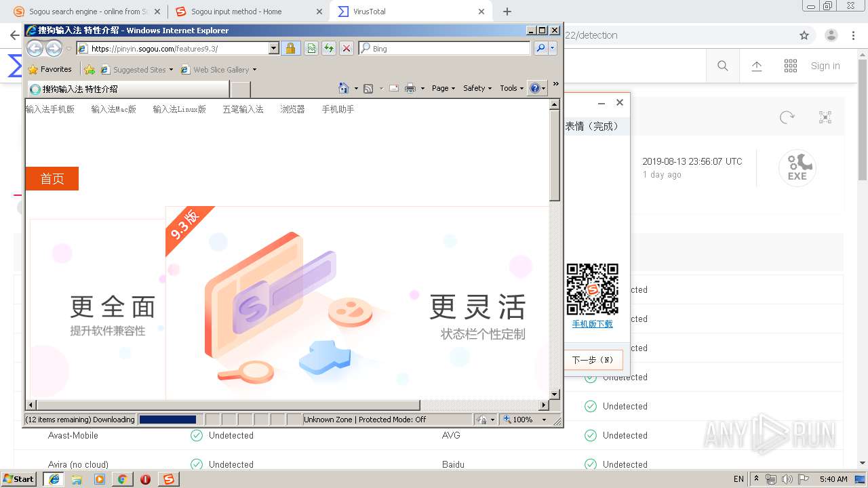Click IE vertical scrollbar thumb
Screen dimensions: 868x488
[x=554, y=155]
